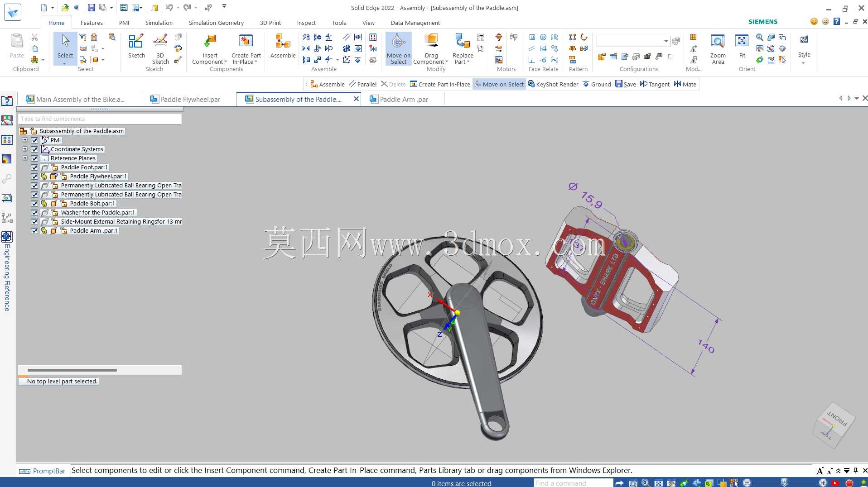Open the Engineering Reference side panel
The image size is (868, 487).
[7, 272]
